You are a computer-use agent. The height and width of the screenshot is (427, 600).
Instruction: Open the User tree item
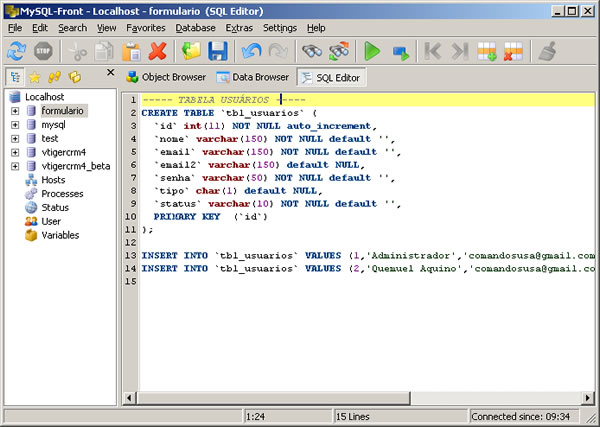click(51, 221)
